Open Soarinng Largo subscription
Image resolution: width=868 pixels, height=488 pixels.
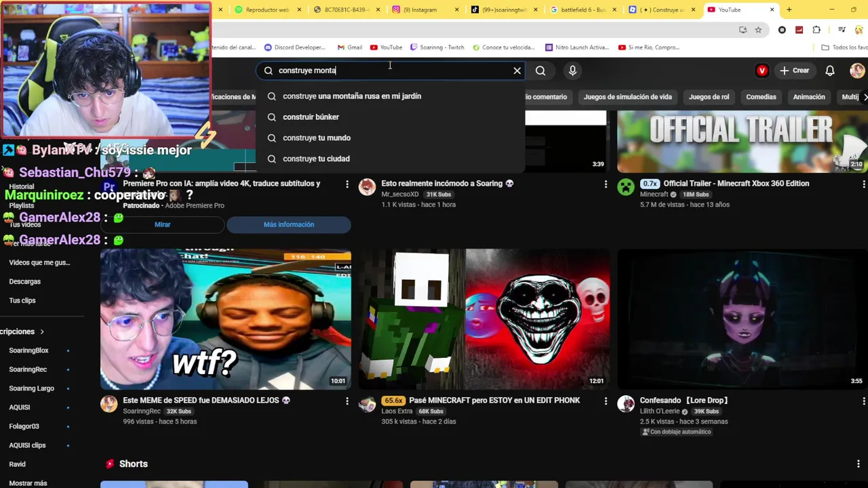(31, 388)
